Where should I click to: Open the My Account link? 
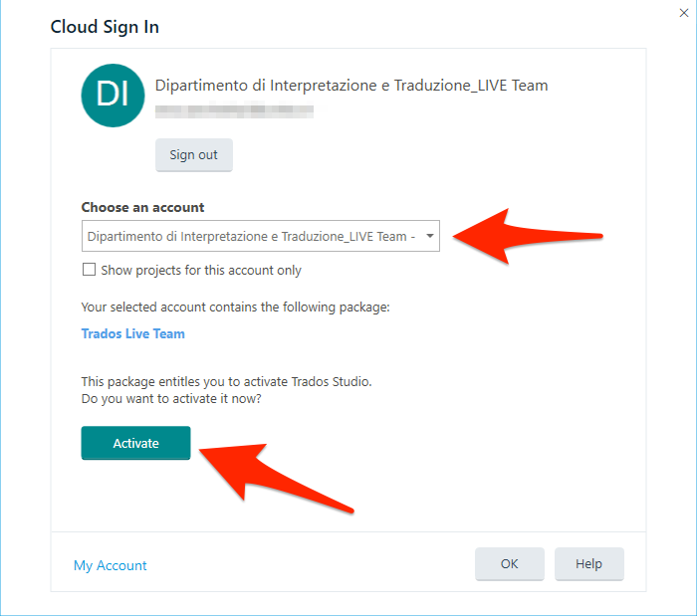[x=110, y=565]
